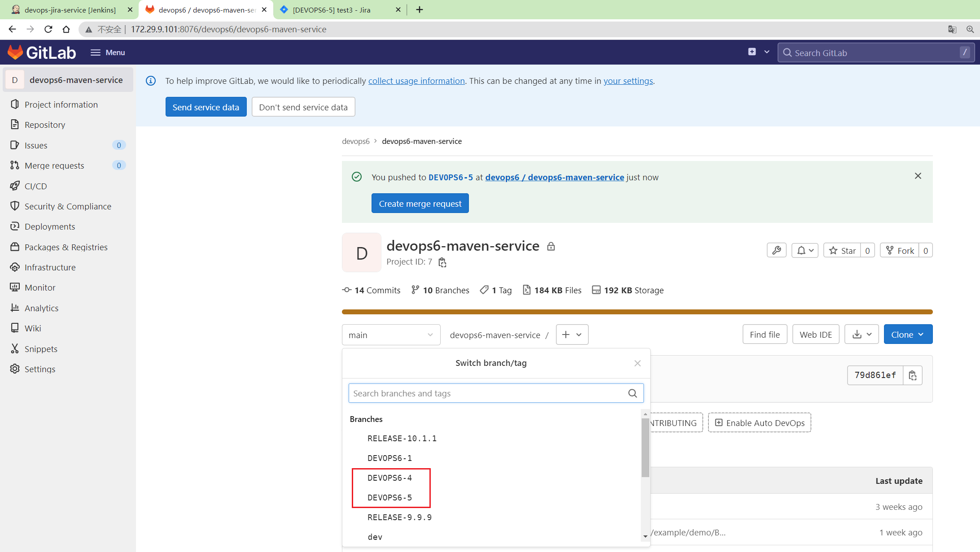Click the Wiki book icon

pyautogui.click(x=15, y=328)
